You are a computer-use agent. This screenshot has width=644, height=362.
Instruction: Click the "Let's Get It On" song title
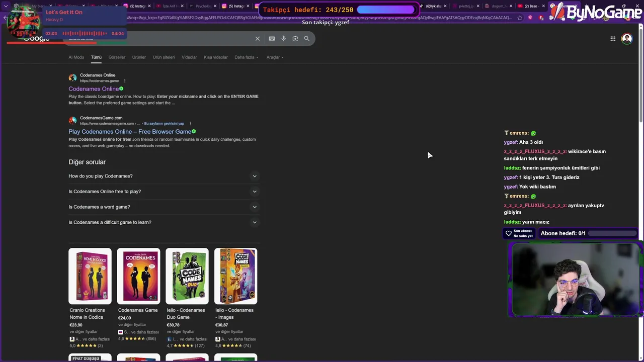64,12
